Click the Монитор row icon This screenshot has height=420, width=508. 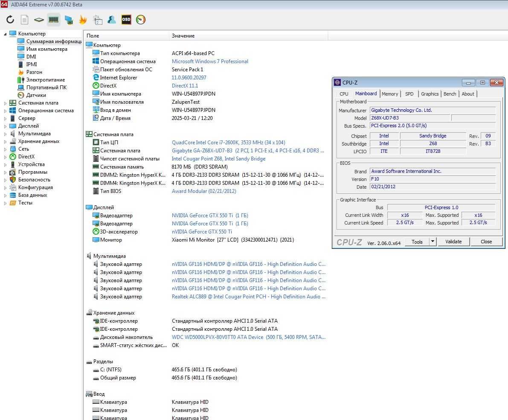[x=96, y=240]
